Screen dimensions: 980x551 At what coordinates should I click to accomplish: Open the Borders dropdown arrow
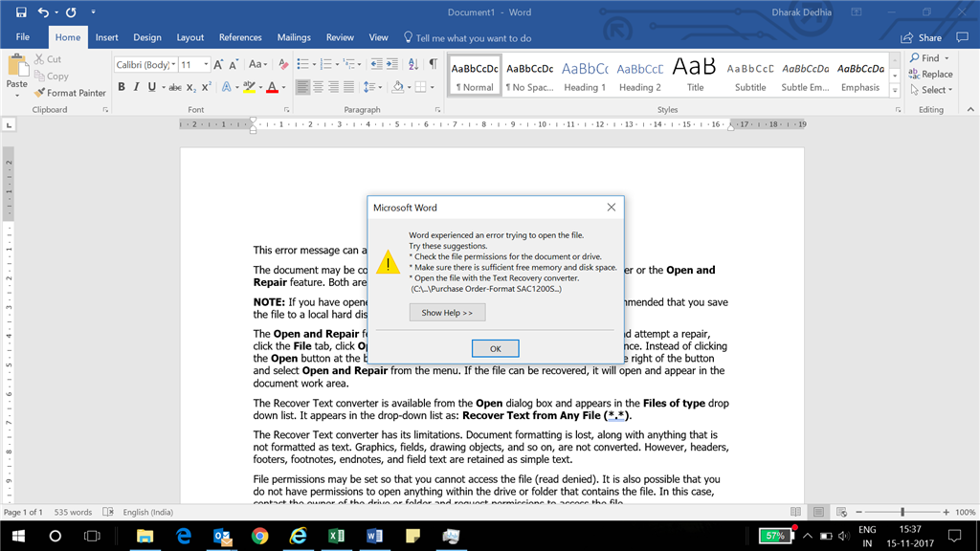[432, 87]
